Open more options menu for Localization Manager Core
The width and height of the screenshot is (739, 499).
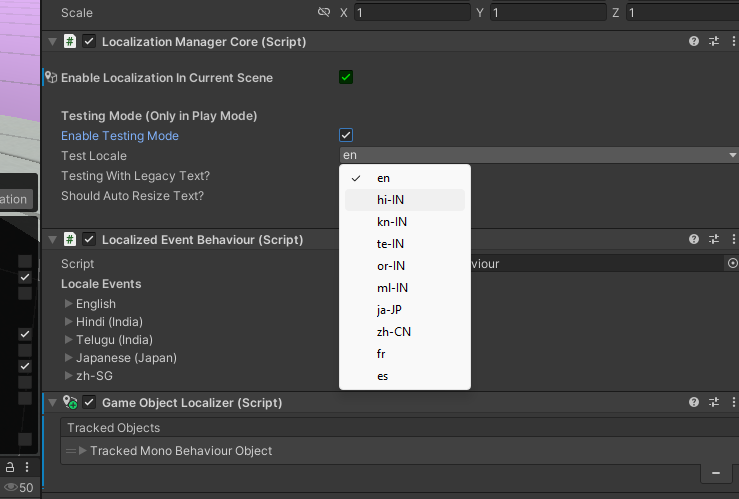(x=733, y=41)
